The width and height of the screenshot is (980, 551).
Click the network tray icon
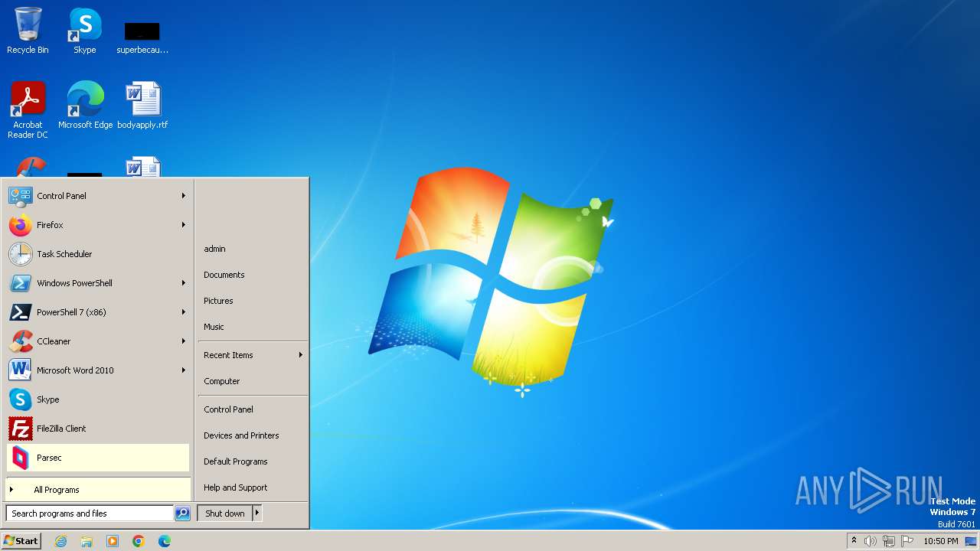889,541
